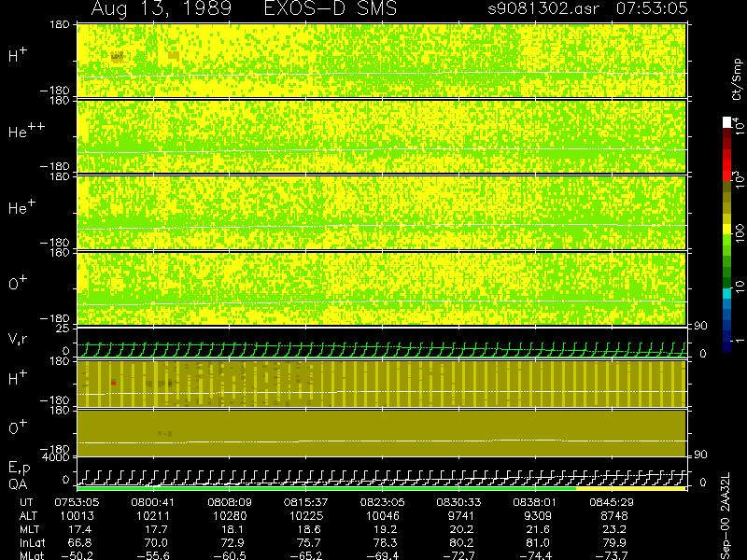
Task: Click UT value '0823:05'
Action: pos(382,502)
